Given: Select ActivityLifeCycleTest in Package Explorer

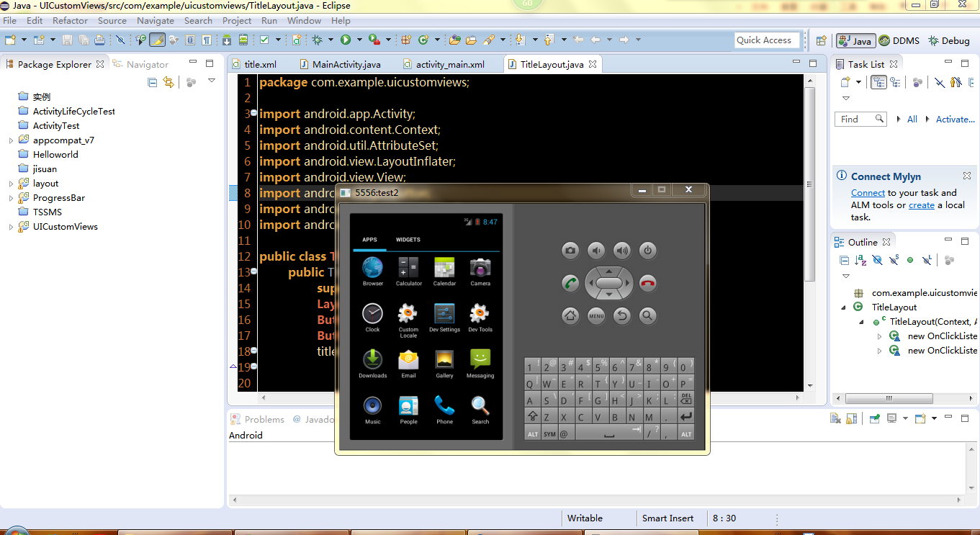Looking at the screenshot, I should [x=73, y=112].
